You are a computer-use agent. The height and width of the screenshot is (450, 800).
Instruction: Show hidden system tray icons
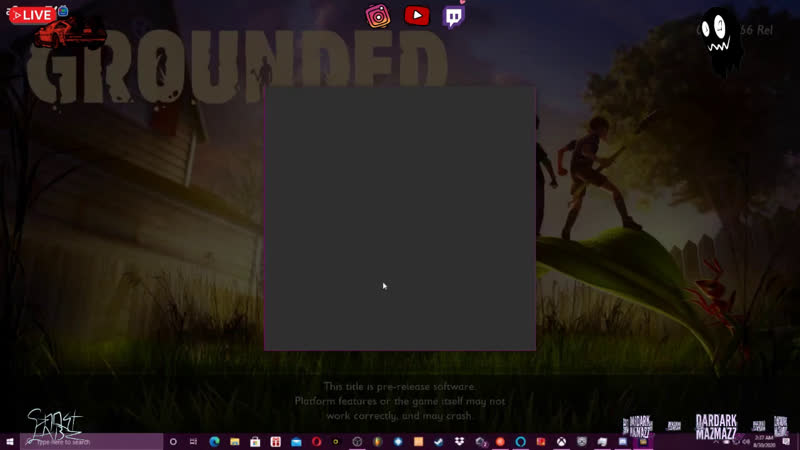click(716, 442)
